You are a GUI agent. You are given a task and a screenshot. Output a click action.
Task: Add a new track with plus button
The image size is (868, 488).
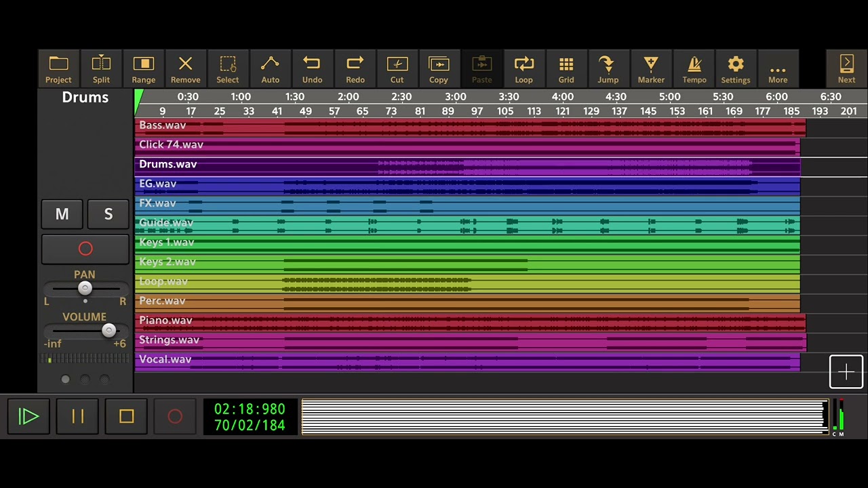pyautogui.click(x=846, y=371)
